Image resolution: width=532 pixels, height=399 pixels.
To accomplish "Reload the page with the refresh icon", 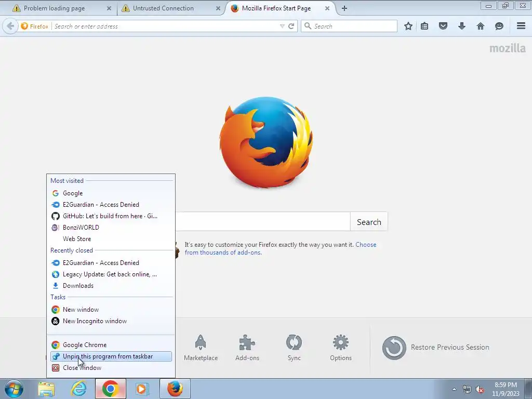I will click(x=291, y=26).
